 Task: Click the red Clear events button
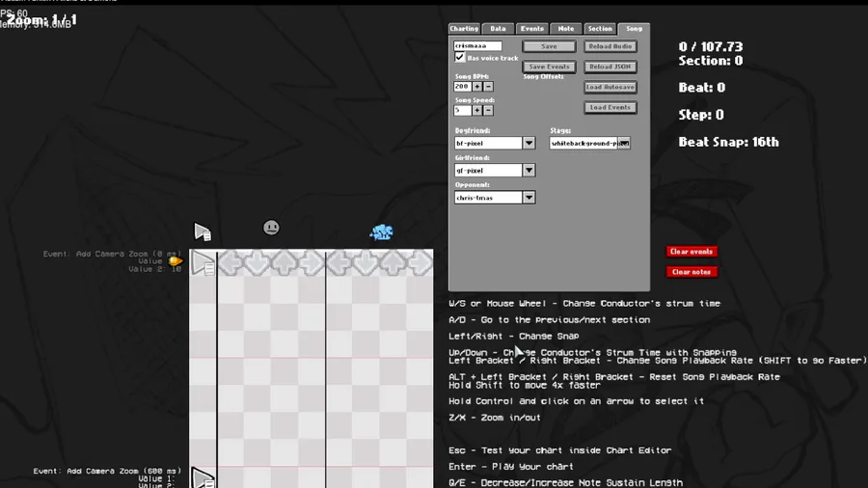click(x=692, y=252)
